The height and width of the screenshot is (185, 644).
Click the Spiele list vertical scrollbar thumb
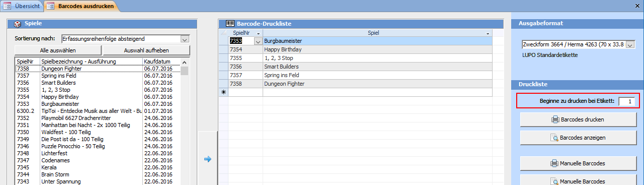(185, 70)
